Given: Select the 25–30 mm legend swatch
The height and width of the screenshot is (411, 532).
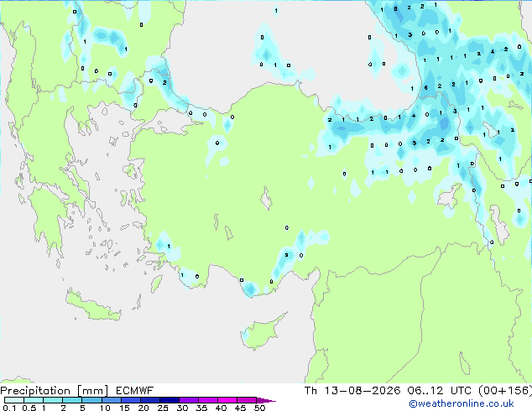Looking at the screenshot, I should pyautogui.click(x=169, y=400).
